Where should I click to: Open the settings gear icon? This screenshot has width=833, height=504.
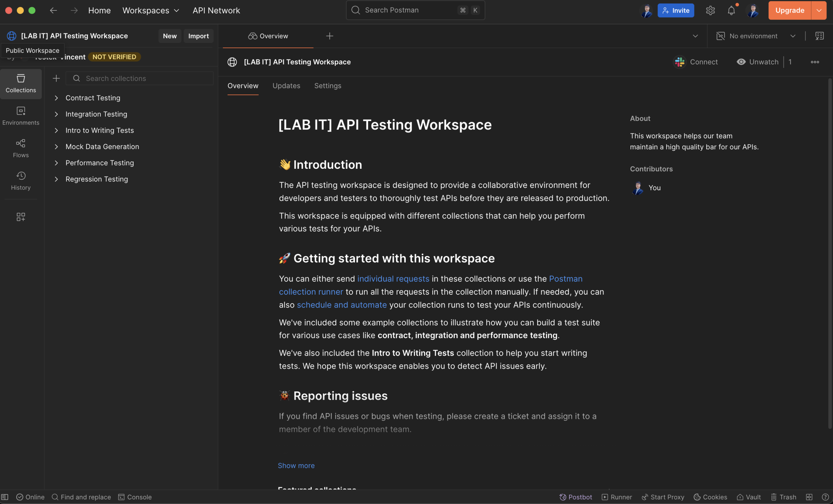pyautogui.click(x=710, y=10)
